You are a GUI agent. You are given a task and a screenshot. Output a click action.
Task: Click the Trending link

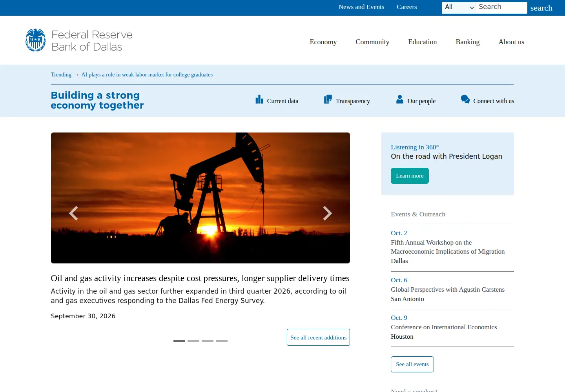[x=61, y=74]
